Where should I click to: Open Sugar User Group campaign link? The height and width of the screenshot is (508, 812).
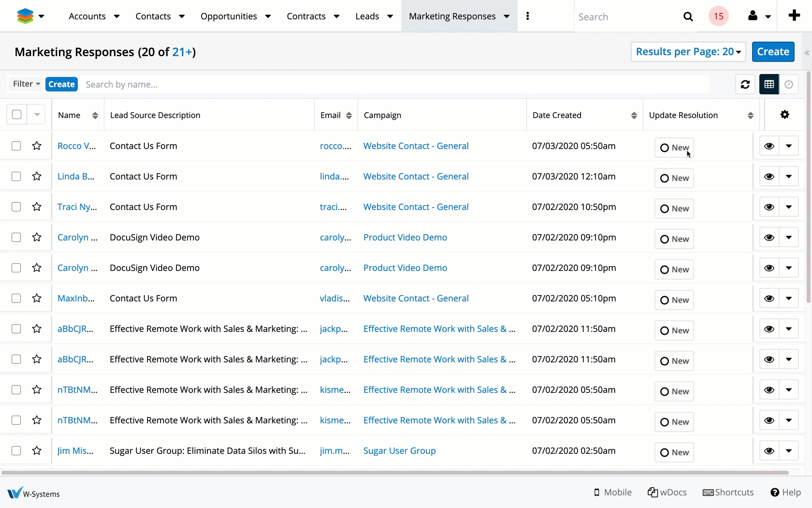[399, 450]
